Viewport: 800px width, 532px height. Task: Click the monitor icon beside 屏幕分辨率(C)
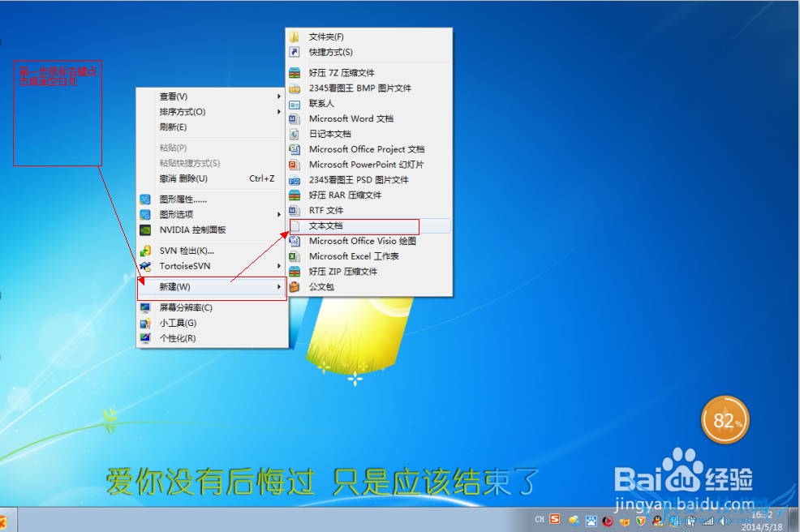pyautogui.click(x=145, y=307)
